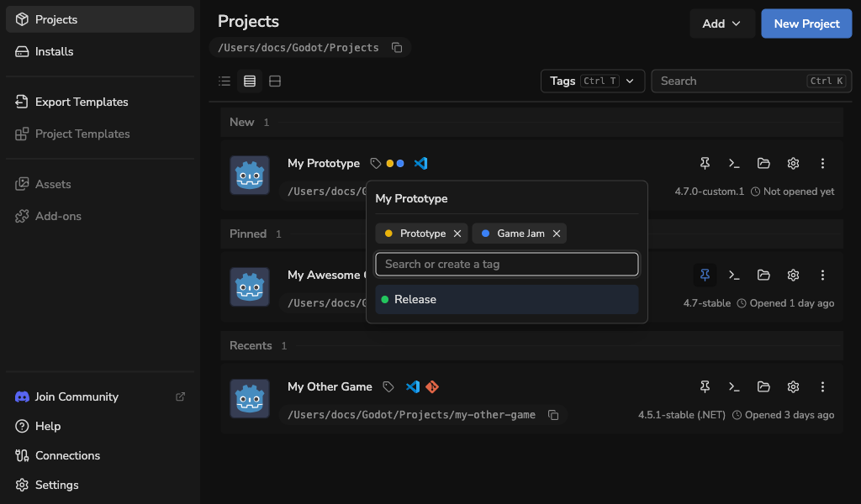This screenshot has width=861, height=504.
Task: Click the 4.5.1-stable (.NET) version label
Action: [681, 415]
